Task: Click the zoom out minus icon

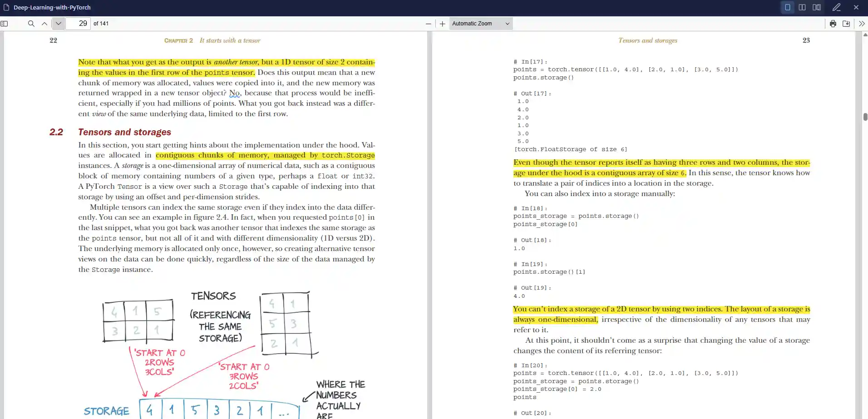Action: (x=428, y=24)
